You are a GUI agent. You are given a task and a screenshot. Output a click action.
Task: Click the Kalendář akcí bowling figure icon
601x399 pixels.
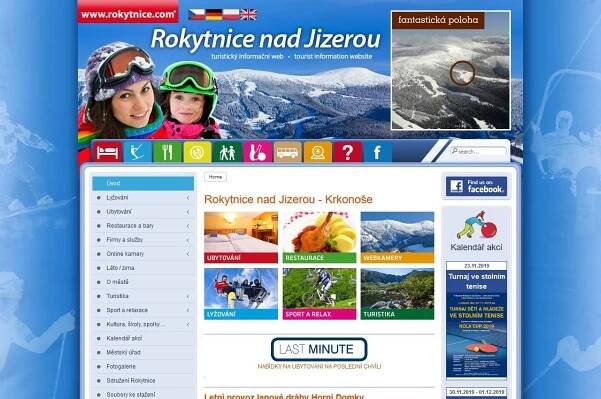pos(476,225)
